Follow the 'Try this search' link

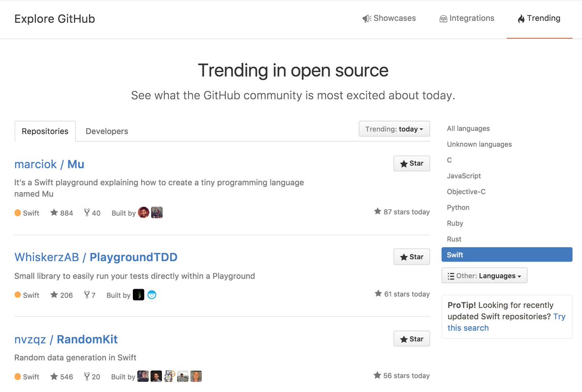tap(506, 322)
